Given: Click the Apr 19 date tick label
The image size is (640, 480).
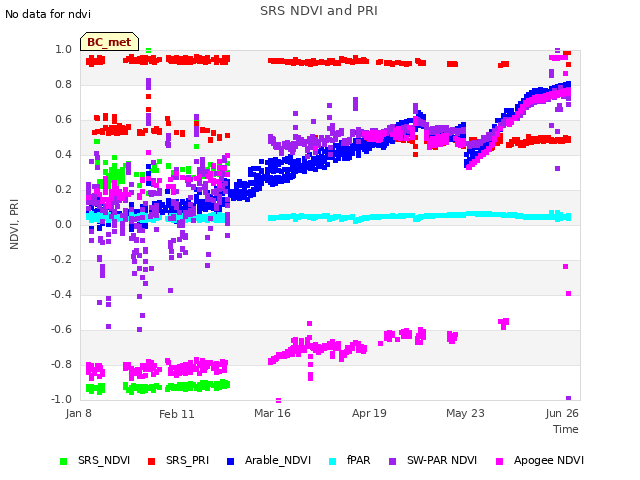Looking at the screenshot, I should 369,413.
